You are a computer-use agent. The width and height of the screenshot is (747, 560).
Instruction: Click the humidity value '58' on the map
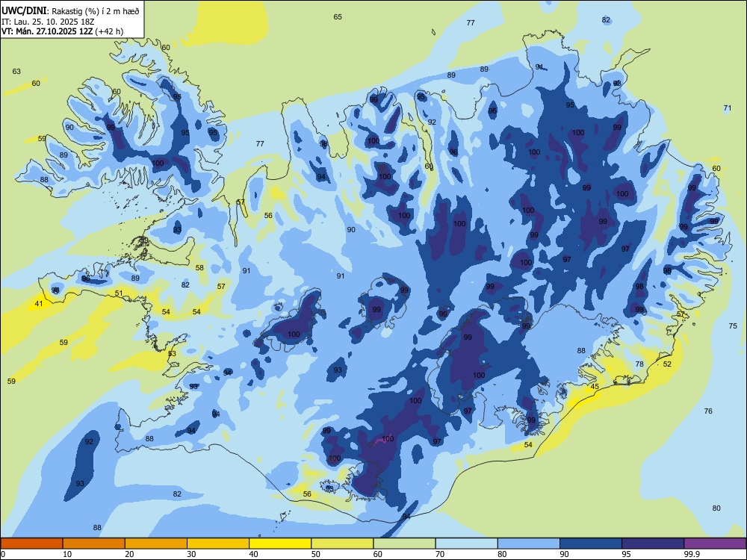199,267
